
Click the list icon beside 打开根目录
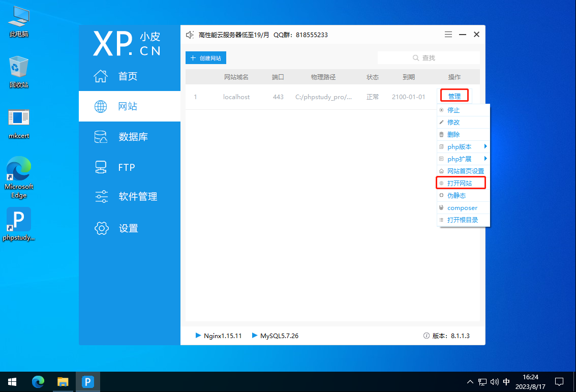(x=441, y=220)
